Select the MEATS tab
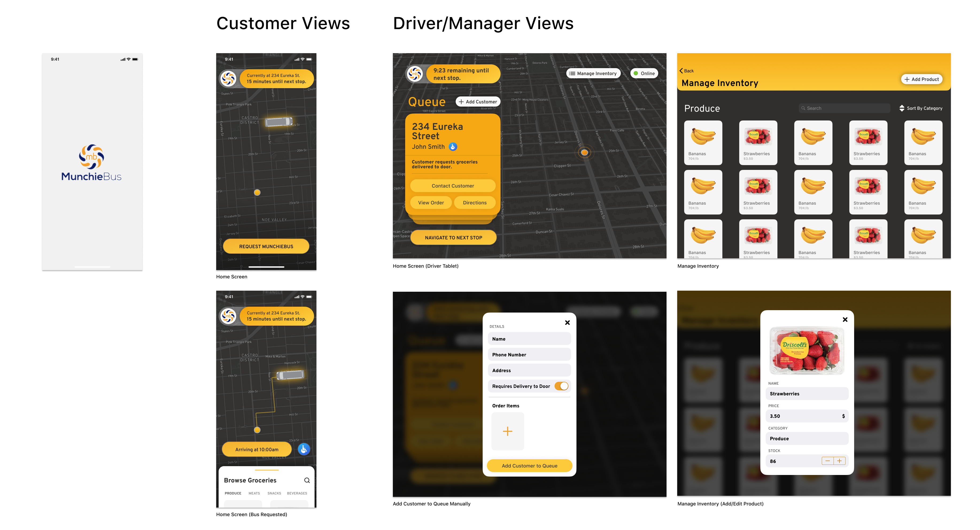Viewport: 980px width, 530px height. tap(254, 493)
